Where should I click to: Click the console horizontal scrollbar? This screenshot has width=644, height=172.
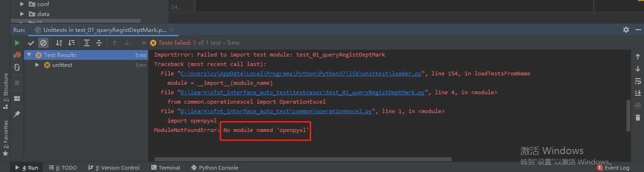303,159
